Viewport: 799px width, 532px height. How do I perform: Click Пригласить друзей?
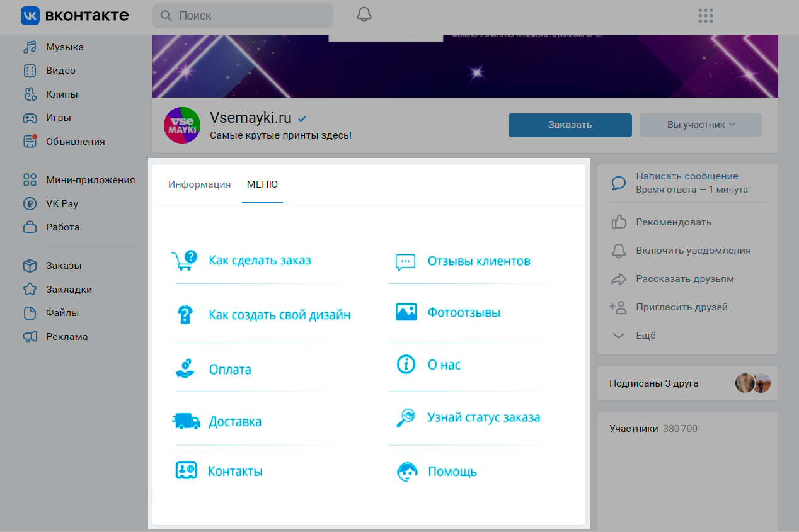click(682, 307)
